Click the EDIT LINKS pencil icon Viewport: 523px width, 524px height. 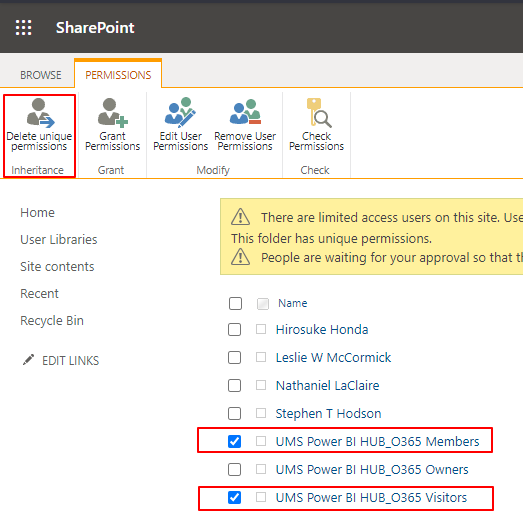28,360
